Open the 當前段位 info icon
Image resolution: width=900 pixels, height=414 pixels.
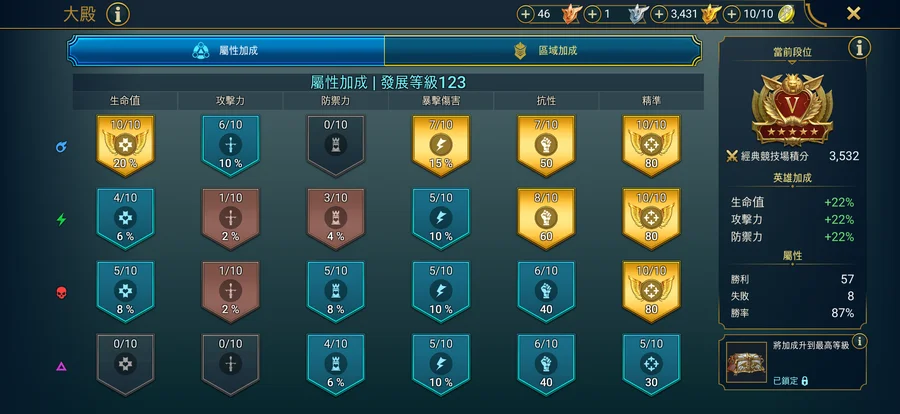pyautogui.click(x=859, y=48)
